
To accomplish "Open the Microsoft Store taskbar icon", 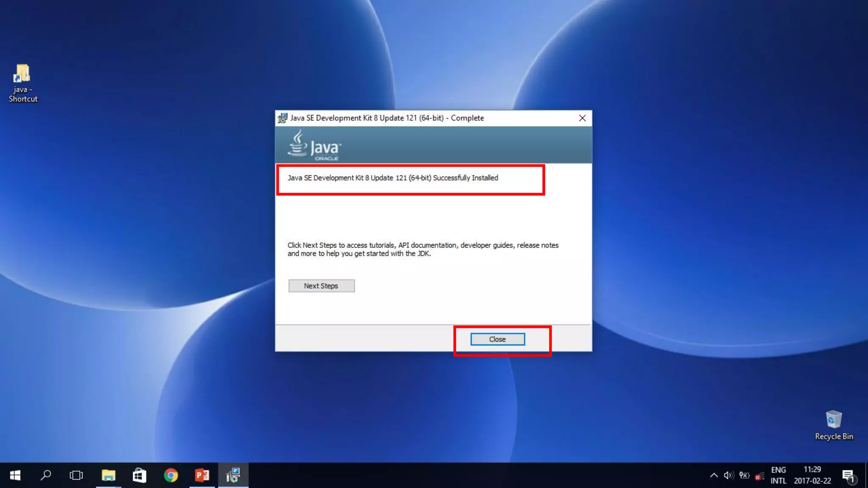I will coord(139,475).
